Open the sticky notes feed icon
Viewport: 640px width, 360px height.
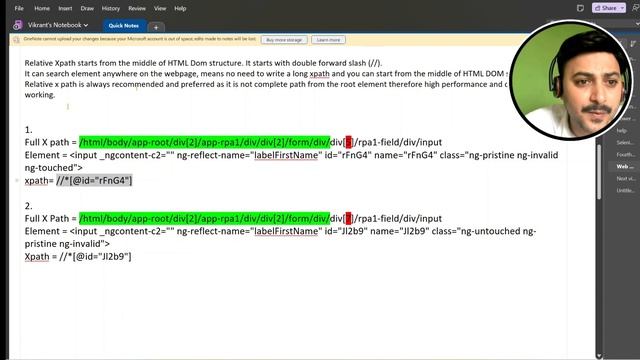pos(580,8)
